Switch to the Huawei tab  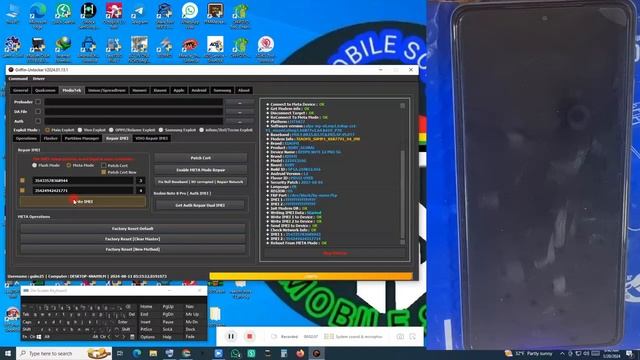tap(139, 90)
